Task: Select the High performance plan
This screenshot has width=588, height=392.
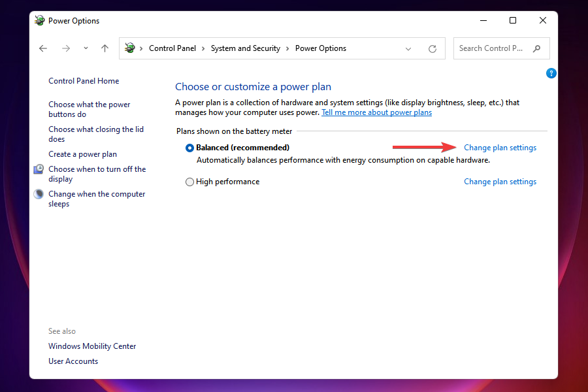Action: (189, 182)
